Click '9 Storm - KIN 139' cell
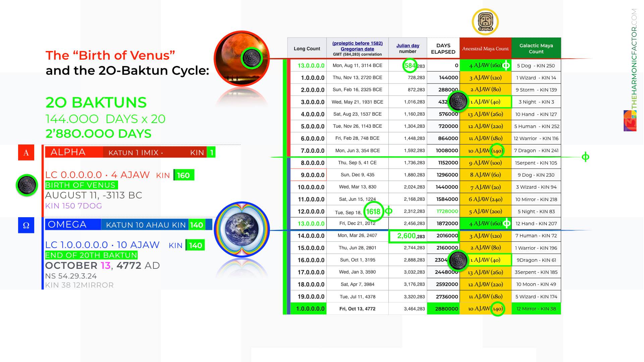 [x=536, y=90]
